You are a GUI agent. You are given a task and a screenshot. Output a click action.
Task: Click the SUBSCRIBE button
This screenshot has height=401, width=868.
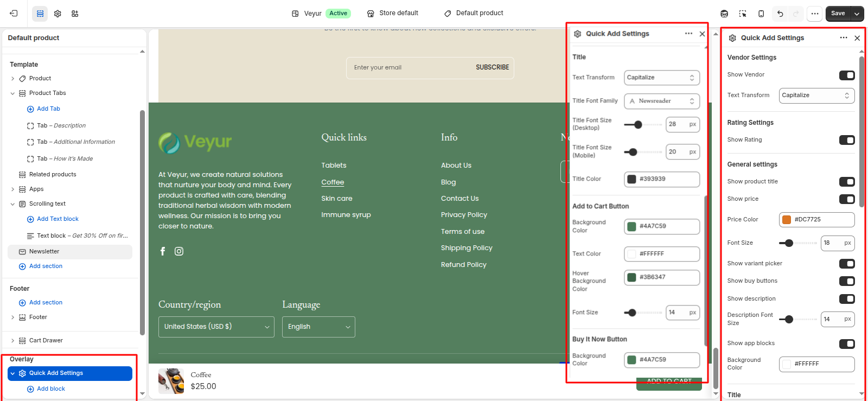click(x=492, y=67)
